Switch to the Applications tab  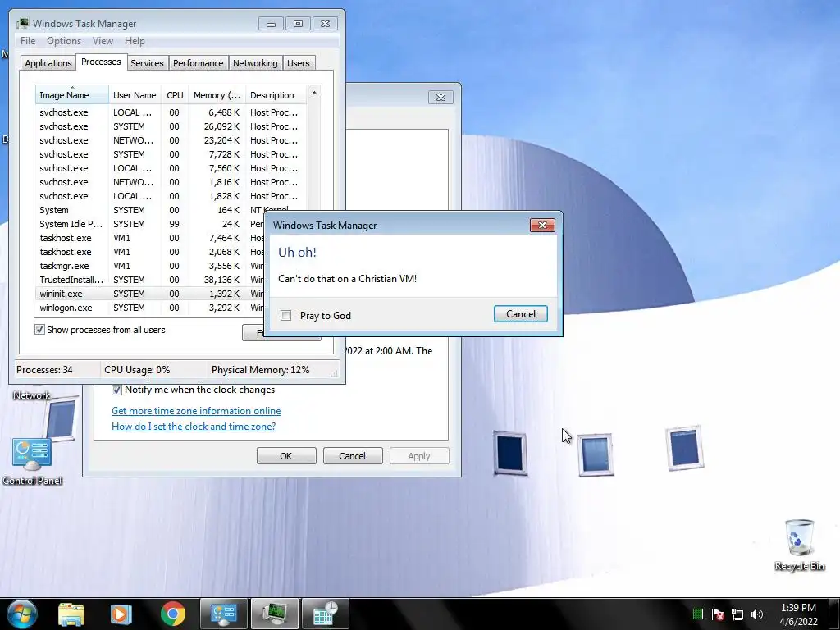48,63
